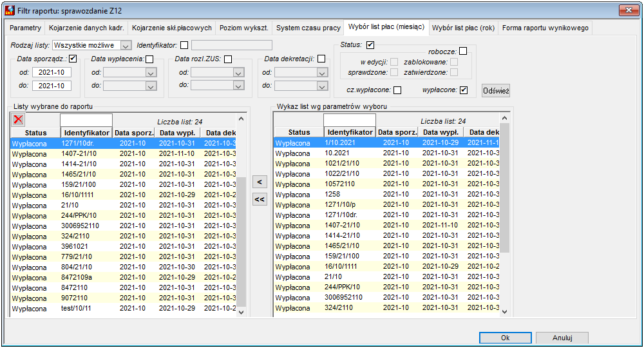Click right list vertical scrollbar thumb
644x348 pixels.
click(505, 188)
